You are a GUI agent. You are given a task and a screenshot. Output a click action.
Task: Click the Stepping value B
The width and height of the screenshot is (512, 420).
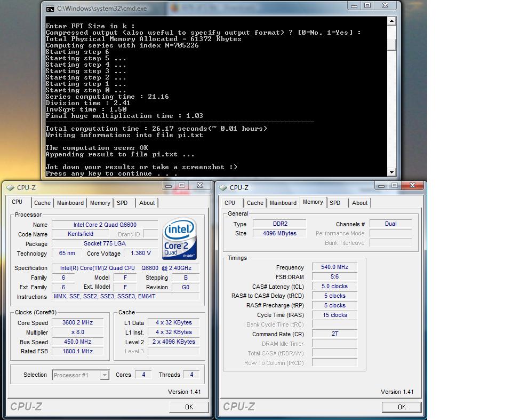pyautogui.click(x=186, y=278)
